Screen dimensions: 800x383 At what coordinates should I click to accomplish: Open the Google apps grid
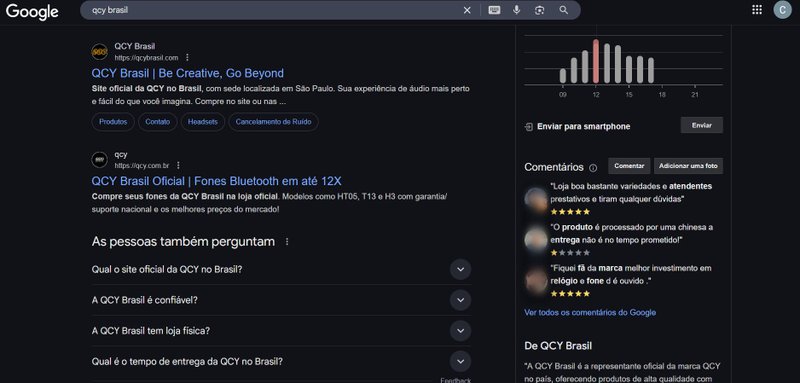(x=757, y=10)
